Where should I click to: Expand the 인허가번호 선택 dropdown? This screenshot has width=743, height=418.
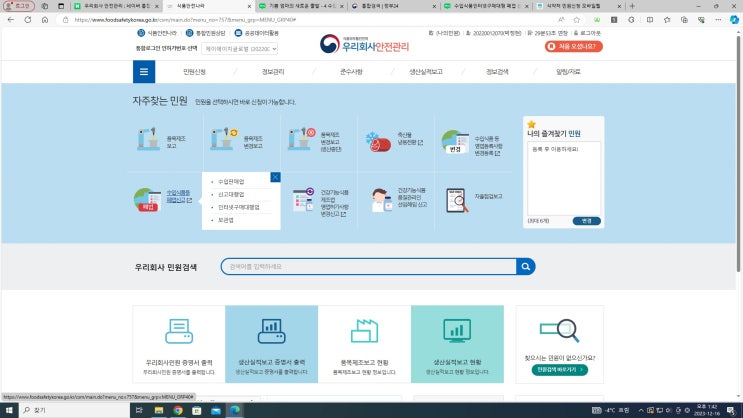pyautogui.click(x=239, y=48)
